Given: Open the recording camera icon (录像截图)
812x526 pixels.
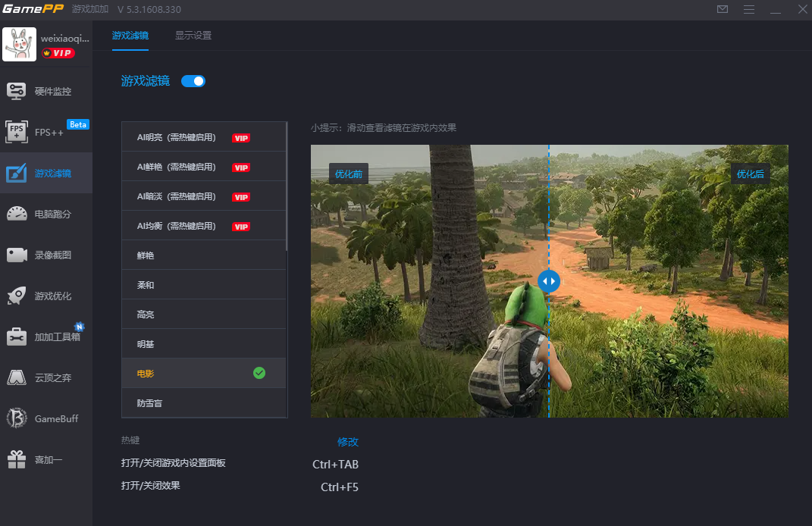Looking at the screenshot, I should point(17,255).
